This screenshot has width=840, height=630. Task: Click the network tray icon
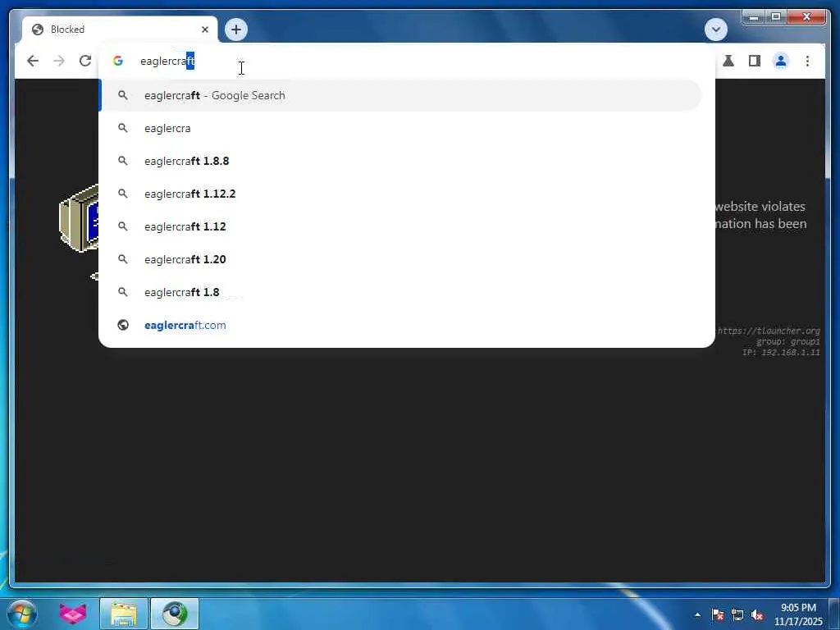click(737, 615)
